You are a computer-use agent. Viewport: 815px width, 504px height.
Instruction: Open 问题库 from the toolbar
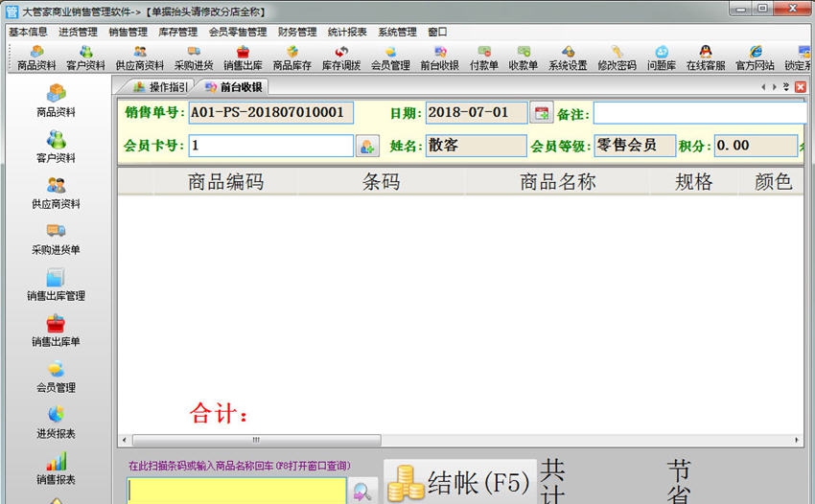click(x=662, y=57)
